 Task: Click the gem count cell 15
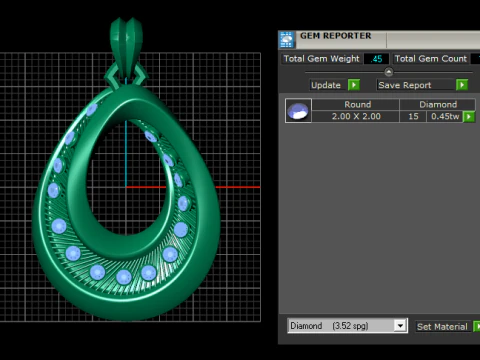413,116
